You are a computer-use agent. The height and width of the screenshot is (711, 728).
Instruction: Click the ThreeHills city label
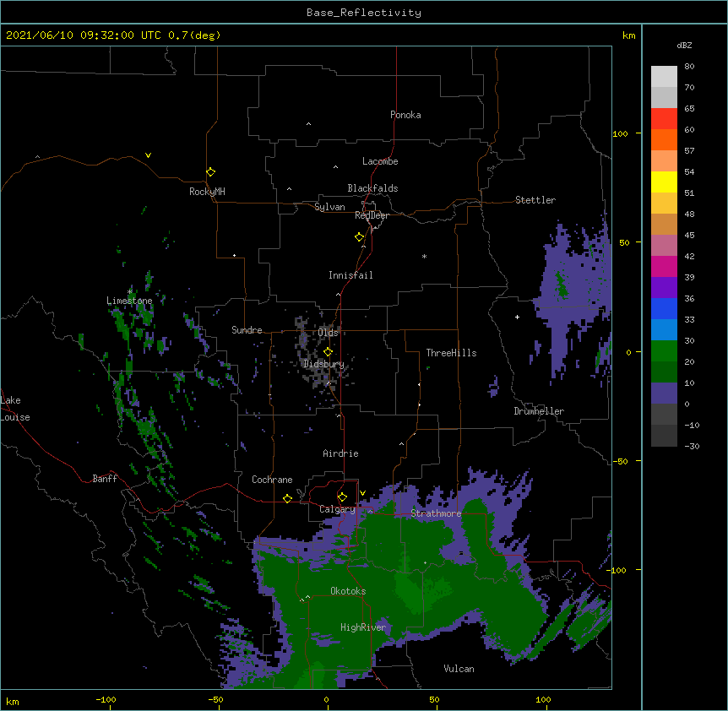point(451,353)
